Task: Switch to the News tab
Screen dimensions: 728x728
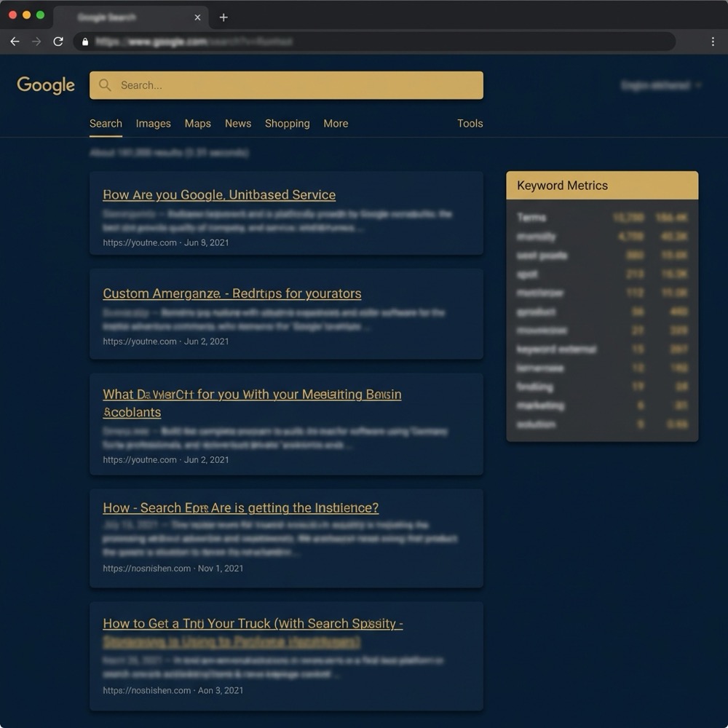Action: tap(238, 124)
